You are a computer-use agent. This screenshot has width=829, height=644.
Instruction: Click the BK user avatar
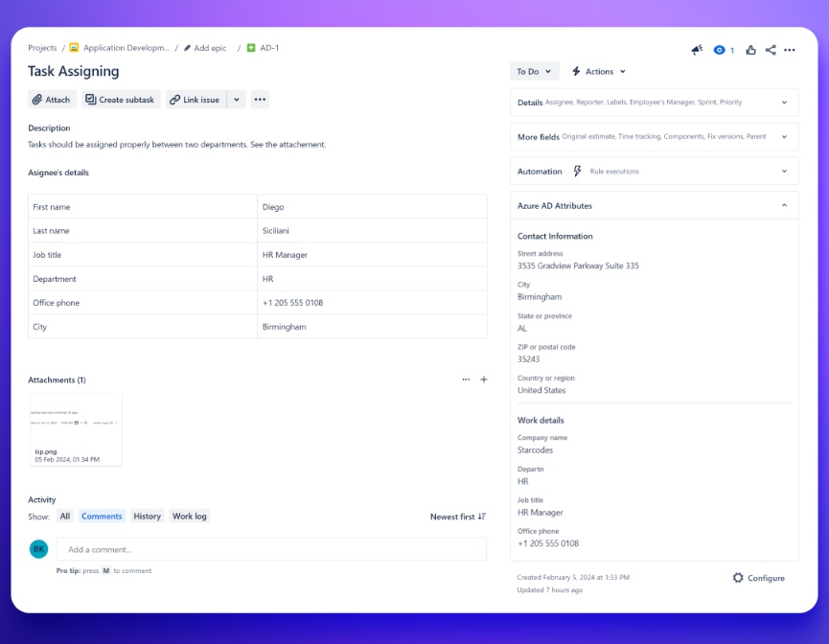coord(37,548)
